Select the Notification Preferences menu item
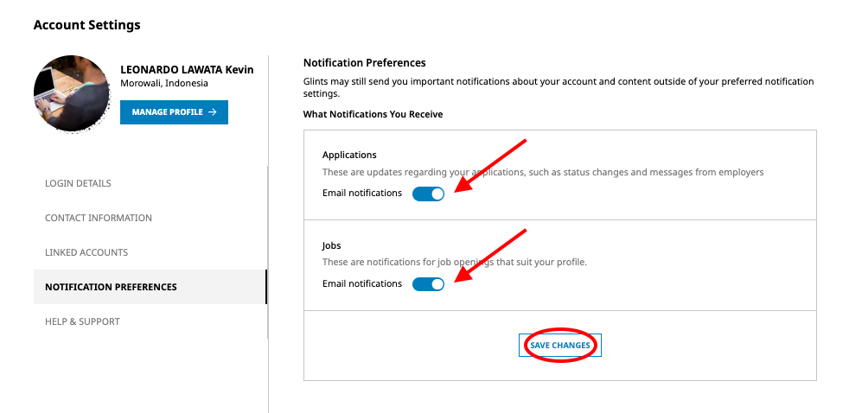868x413 pixels. 150,287
